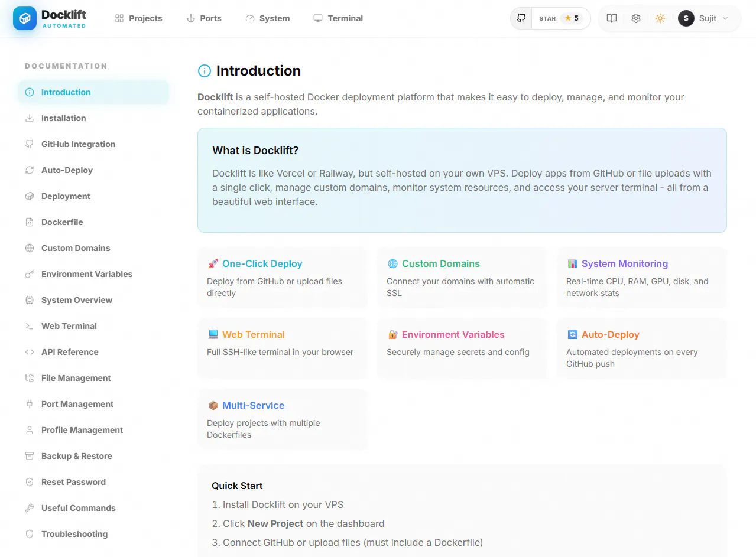Click the Backup & Restore archive icon

[30, 456]
